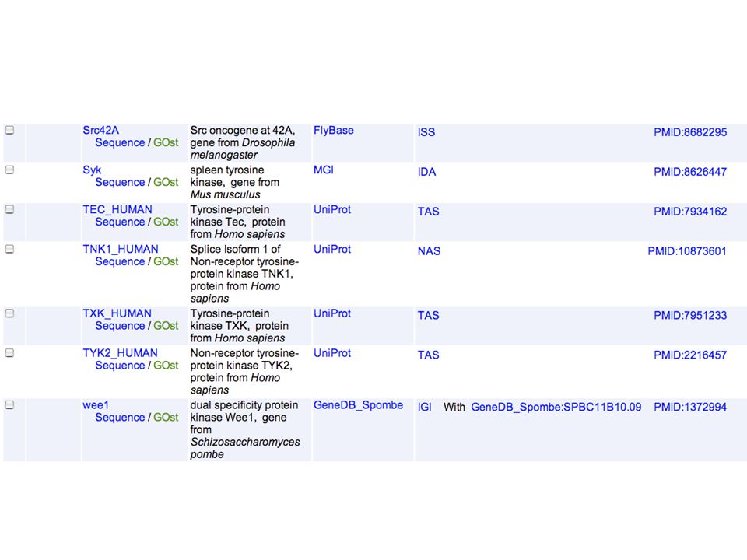Image resolution: width=747 pixels, height=560 pixels.
Task: Select 'dual specificity protein kinase Wee1' text
Action: pyautogui.click(x=244, y=411)
